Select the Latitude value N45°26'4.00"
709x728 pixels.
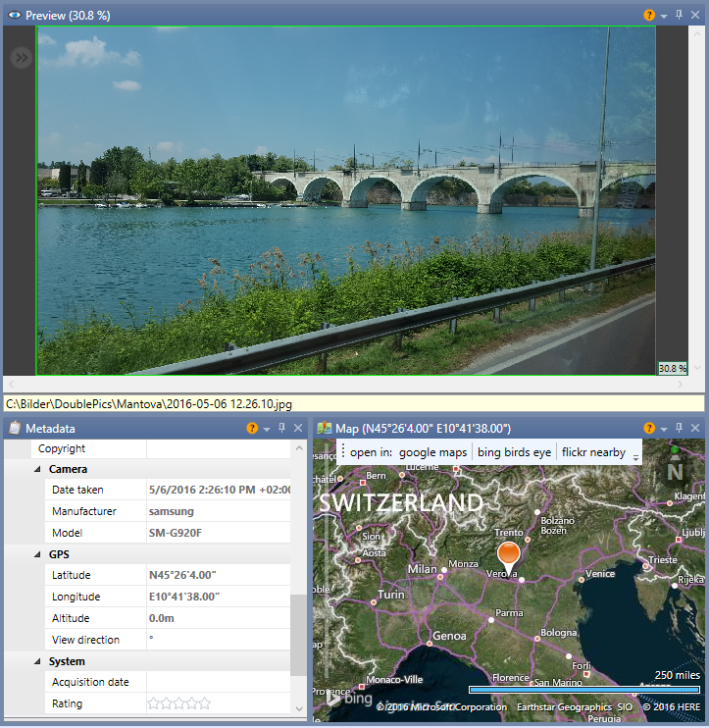219,575
